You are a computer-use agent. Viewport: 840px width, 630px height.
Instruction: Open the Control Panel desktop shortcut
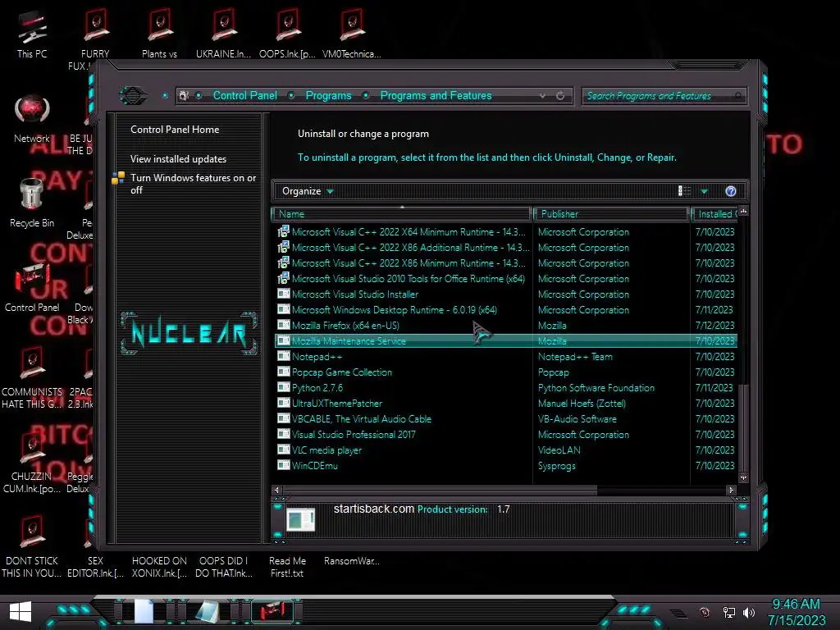coord(32,286)
